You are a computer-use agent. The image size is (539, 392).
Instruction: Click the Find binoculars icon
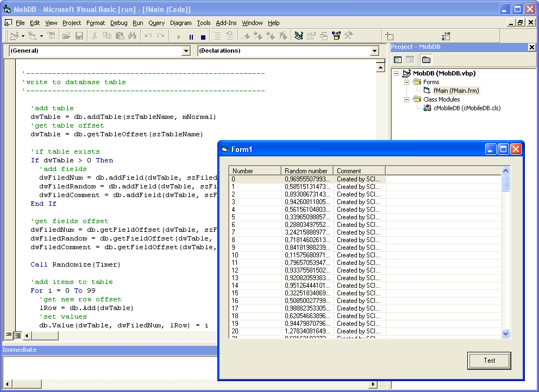(x=131, y=36)
